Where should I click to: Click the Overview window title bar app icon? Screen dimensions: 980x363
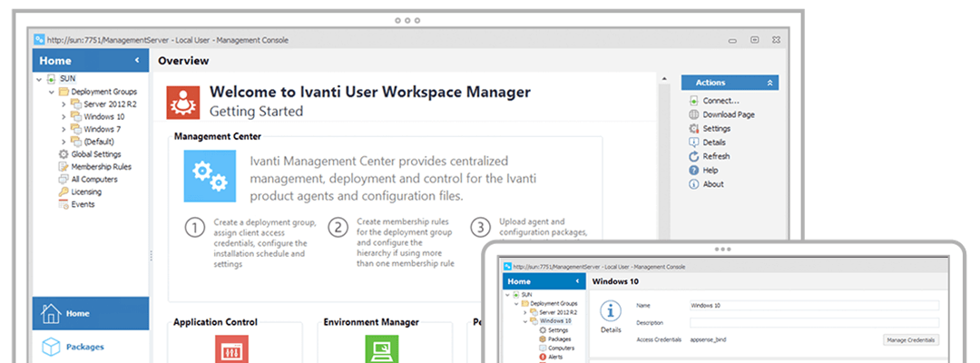coord(39,39)
